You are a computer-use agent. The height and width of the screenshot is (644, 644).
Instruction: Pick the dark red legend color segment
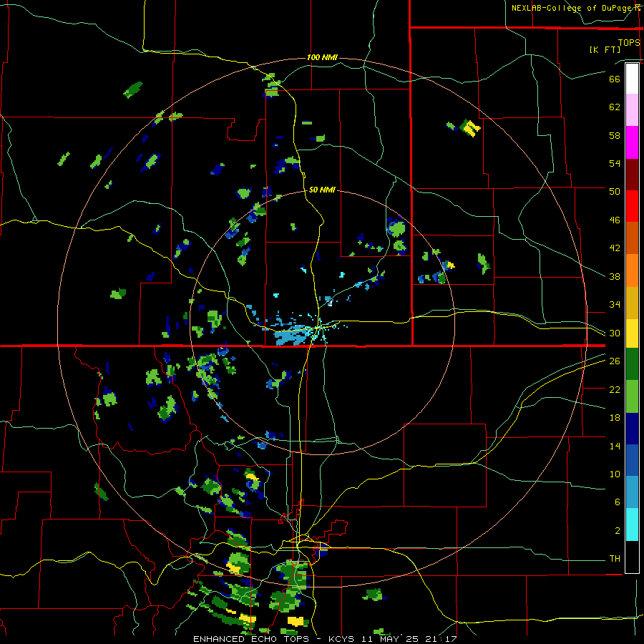(632, 175)
